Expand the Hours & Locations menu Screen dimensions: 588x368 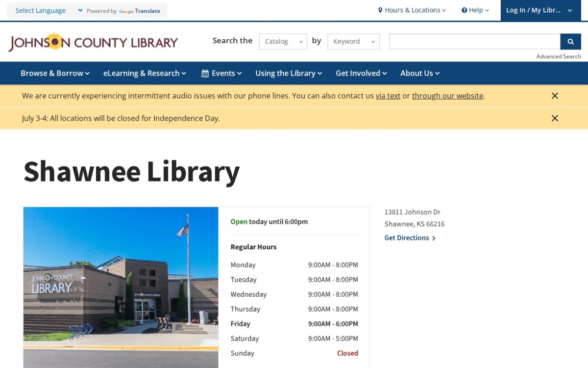tap(412, 10)
